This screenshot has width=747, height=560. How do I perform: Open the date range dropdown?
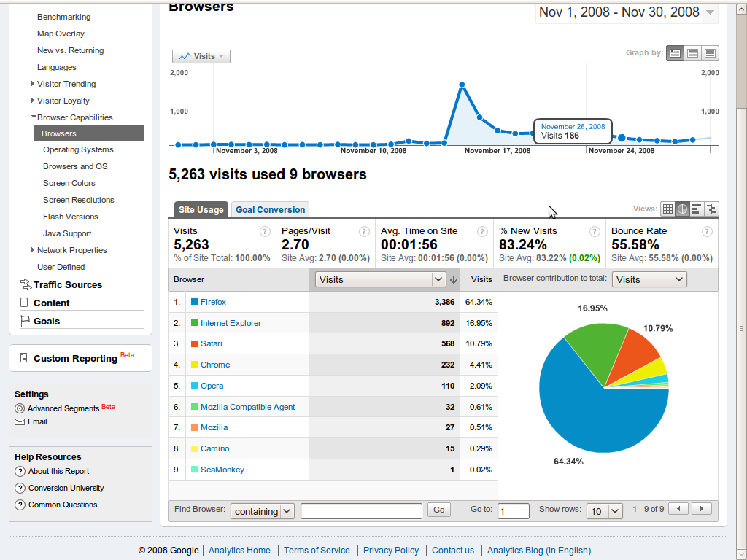point(710,12)
